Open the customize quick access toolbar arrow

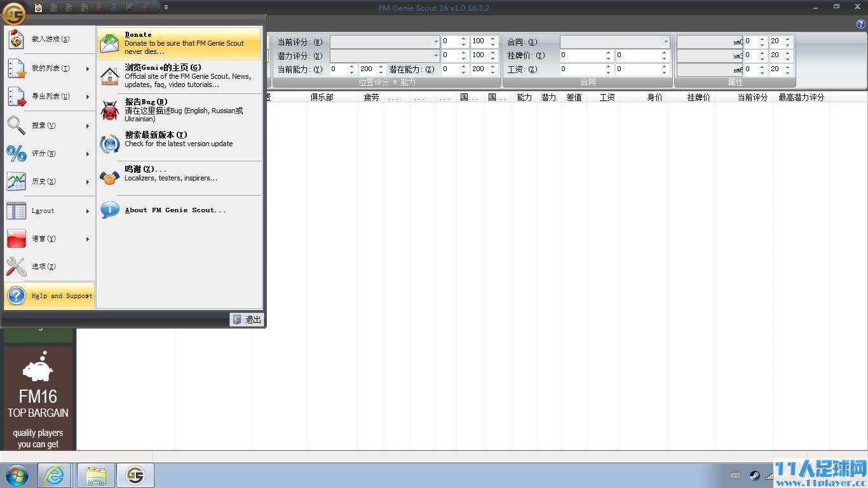click(166, 8)
